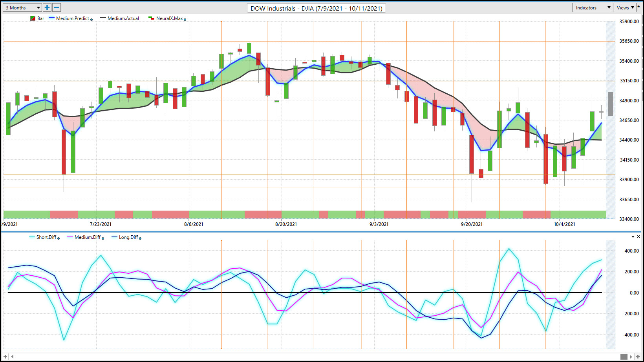The width and height of the screenshot is (644, 362).
Task: Click the bottom-right scroll-right arrow
Action: (x=631, y=357)
